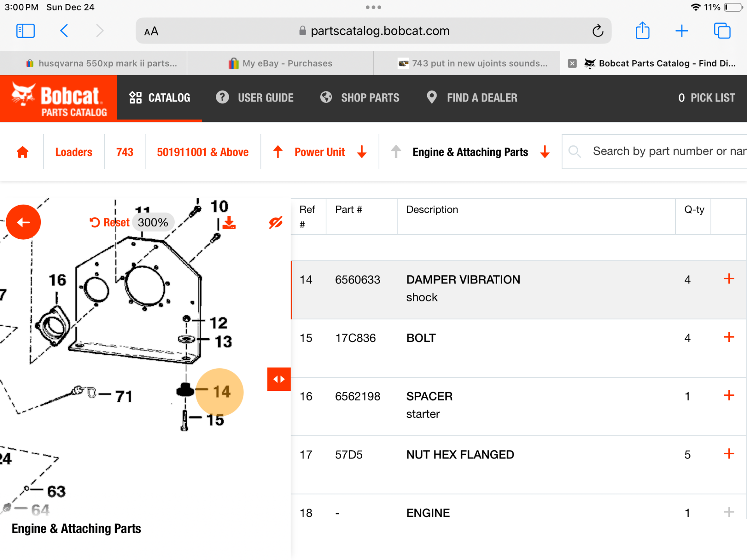
Task: Open Engine & Attaching Parts breadcrumb
Action: (x=470, y=152)
